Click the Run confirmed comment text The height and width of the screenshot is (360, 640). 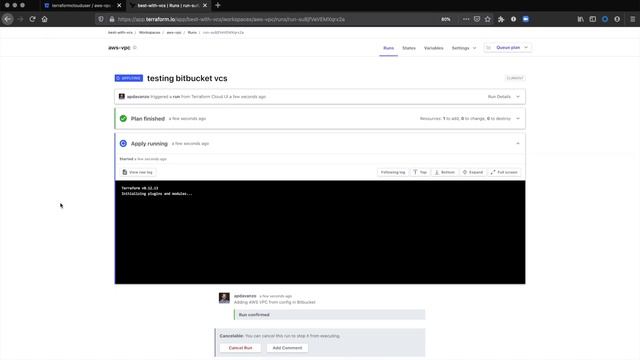click(x=254, y=315)
